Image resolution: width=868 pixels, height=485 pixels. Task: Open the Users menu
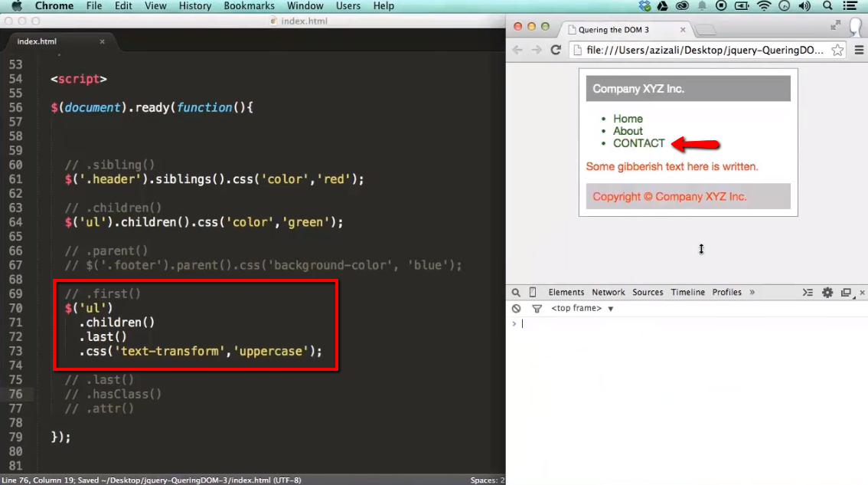coord(348,6)
